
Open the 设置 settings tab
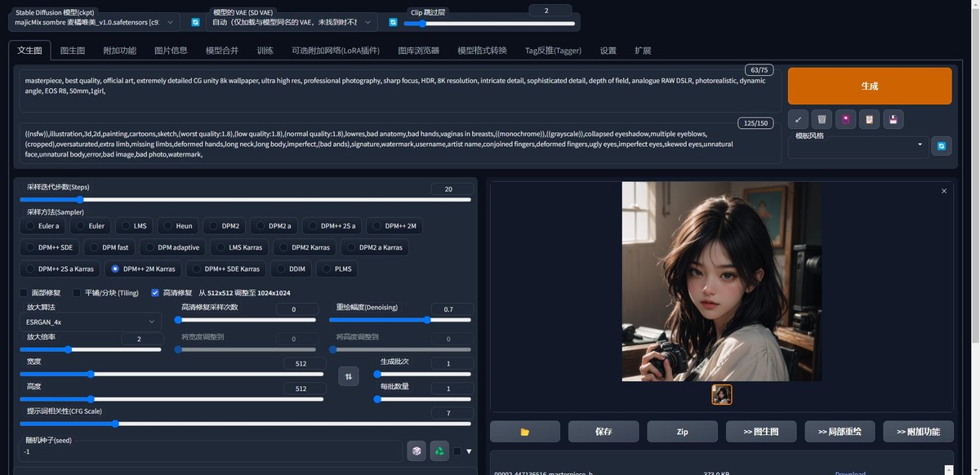click(608, 50)
